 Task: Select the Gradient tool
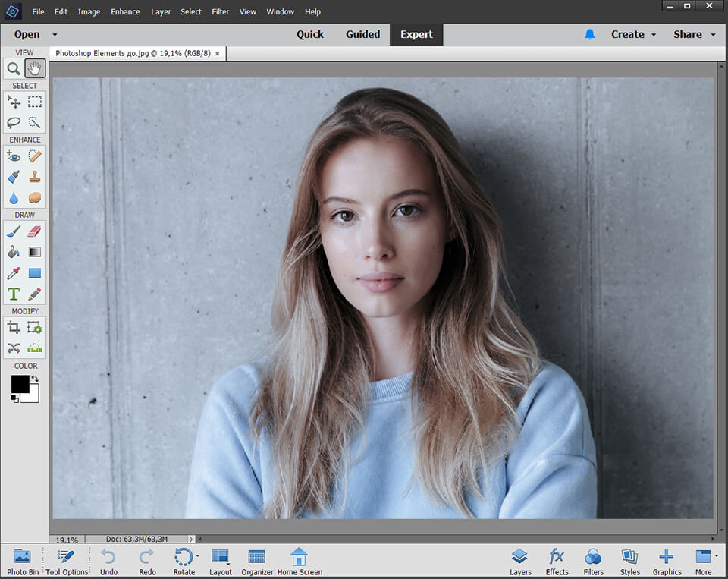coord(35,252)
